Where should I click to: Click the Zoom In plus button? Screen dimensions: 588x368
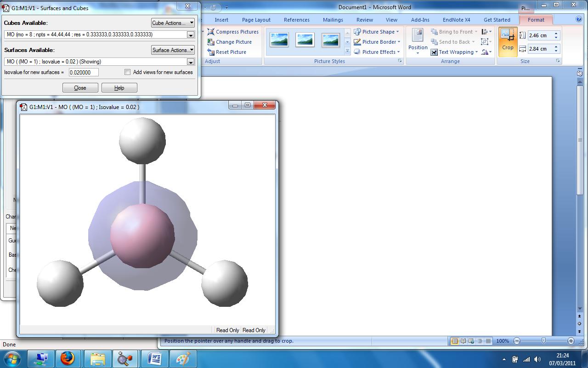[x=571, y=341]
